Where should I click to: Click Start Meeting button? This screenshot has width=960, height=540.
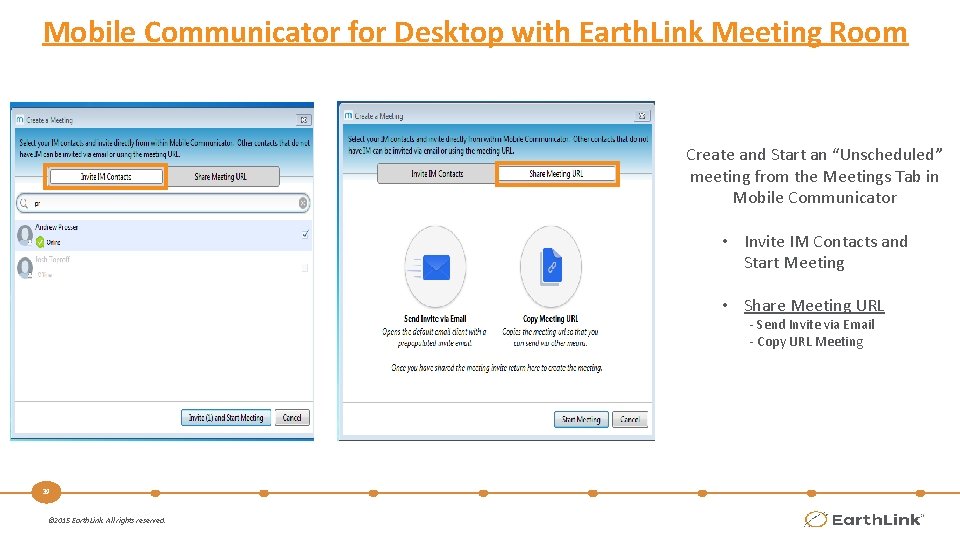(581, 419)
